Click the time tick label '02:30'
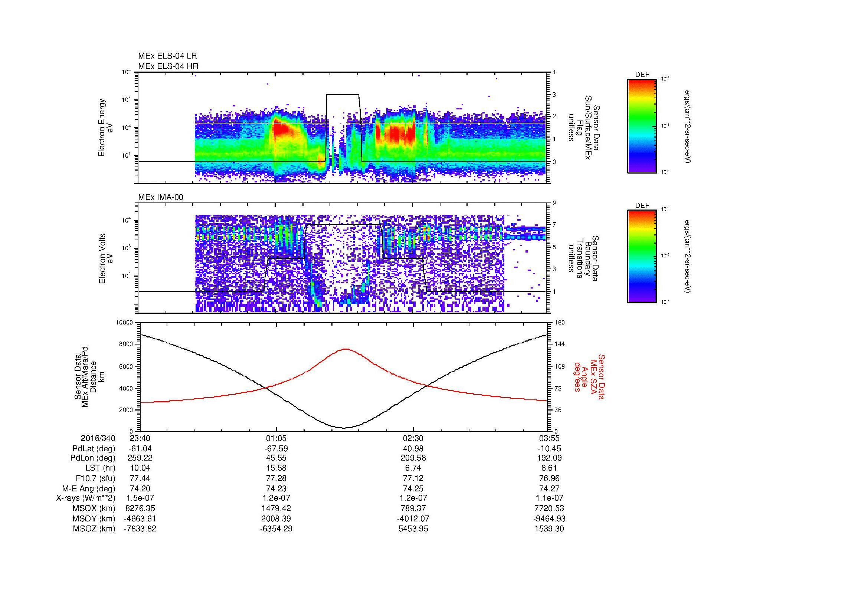Screen dimensions: 868x613 (x=413, y=438)
